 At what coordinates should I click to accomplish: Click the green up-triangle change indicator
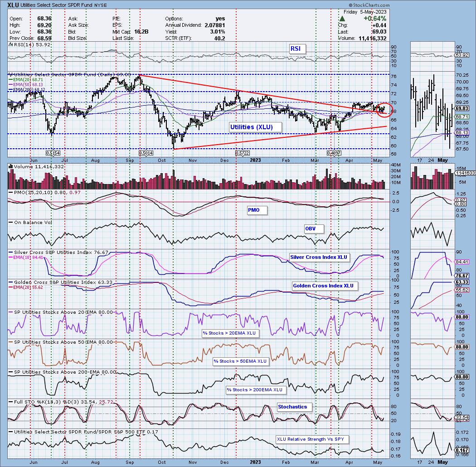coord(342,19)
